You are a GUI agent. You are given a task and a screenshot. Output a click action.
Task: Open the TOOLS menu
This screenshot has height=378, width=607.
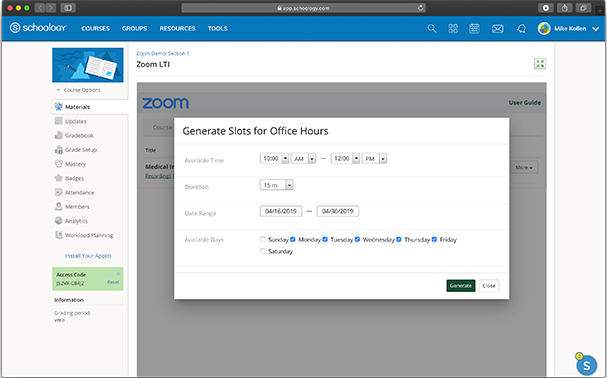click(218, 28)
